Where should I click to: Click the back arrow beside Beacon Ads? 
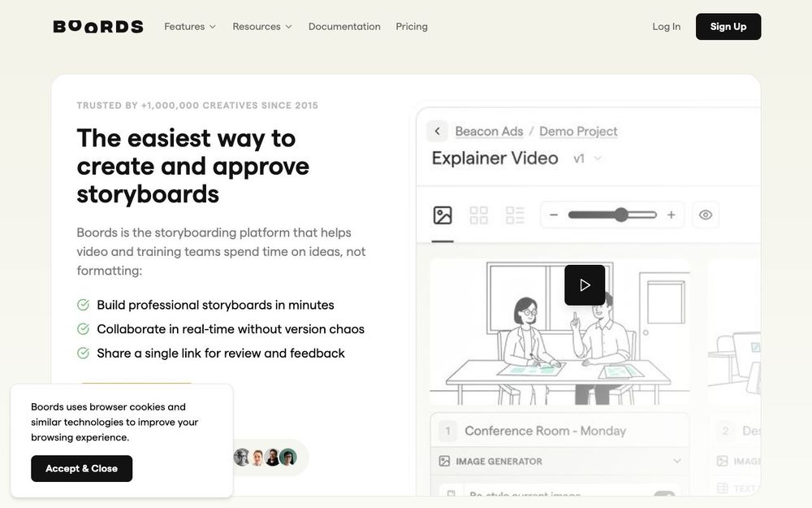click(437, 131)
